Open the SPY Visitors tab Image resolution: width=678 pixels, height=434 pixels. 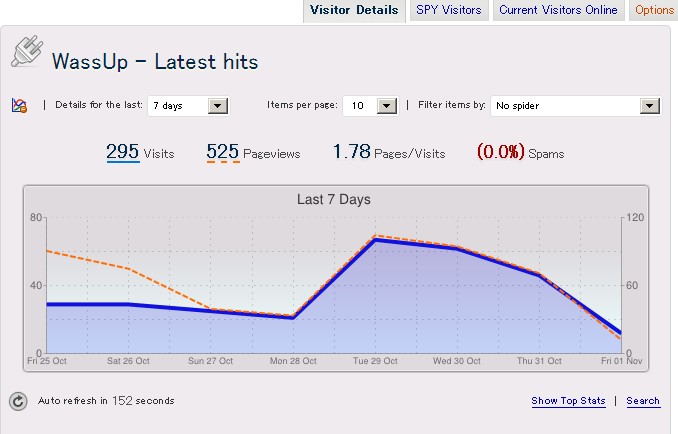[x=449, y=10]
